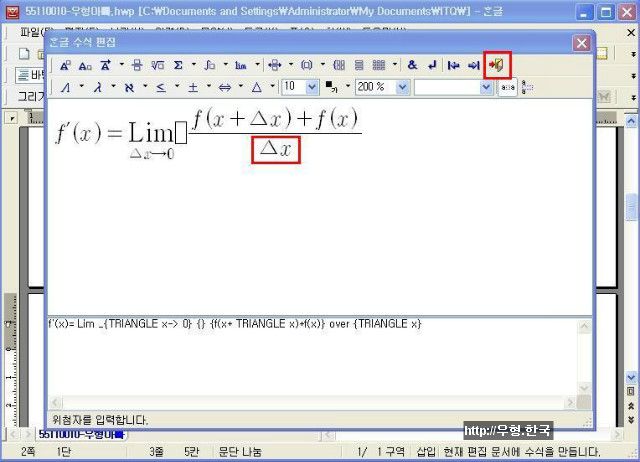This screenshot has width=640, height=462.
Task: Insert a square root template
Action: tap(158, 65)
